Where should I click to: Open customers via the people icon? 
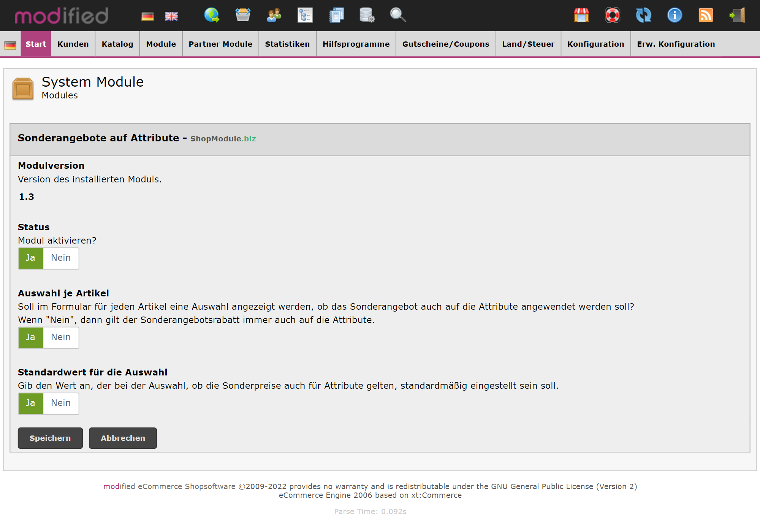(x=274, y=16)
